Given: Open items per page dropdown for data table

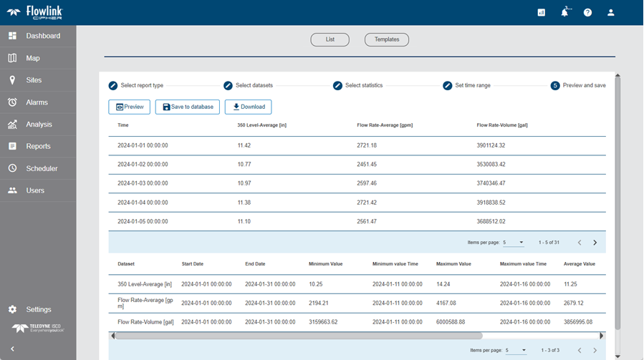Looking at the screenshot, I should 514,243.
